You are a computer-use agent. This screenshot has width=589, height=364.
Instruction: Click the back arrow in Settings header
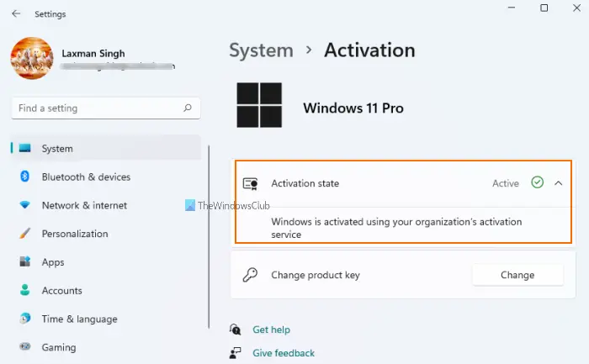pyautogui.click(x=16, y=14)
